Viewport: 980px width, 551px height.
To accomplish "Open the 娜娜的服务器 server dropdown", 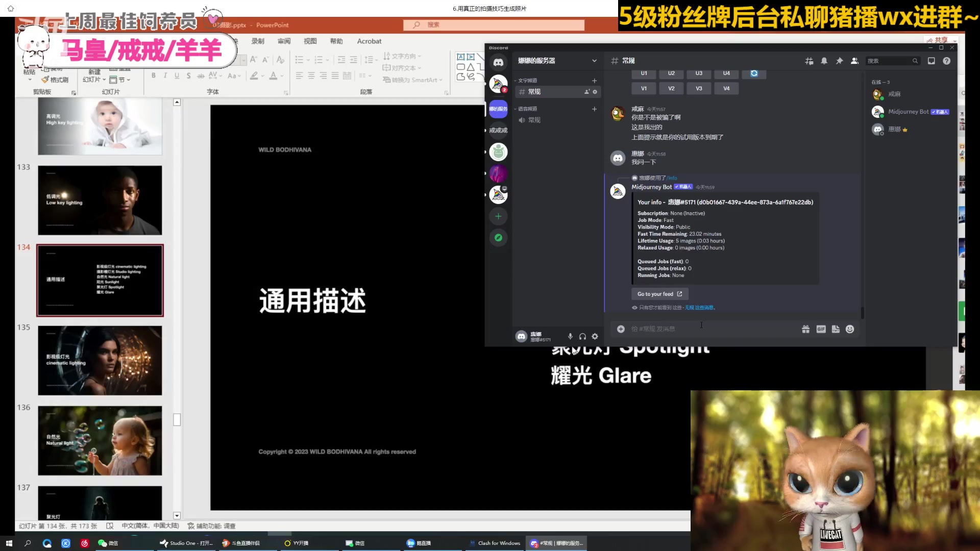I will [556, 61].
